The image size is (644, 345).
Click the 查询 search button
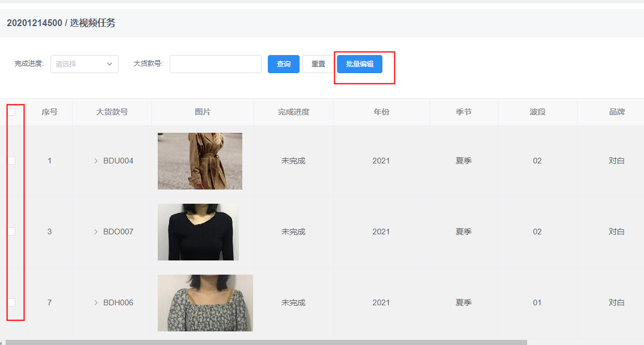[x=283, y=64]
